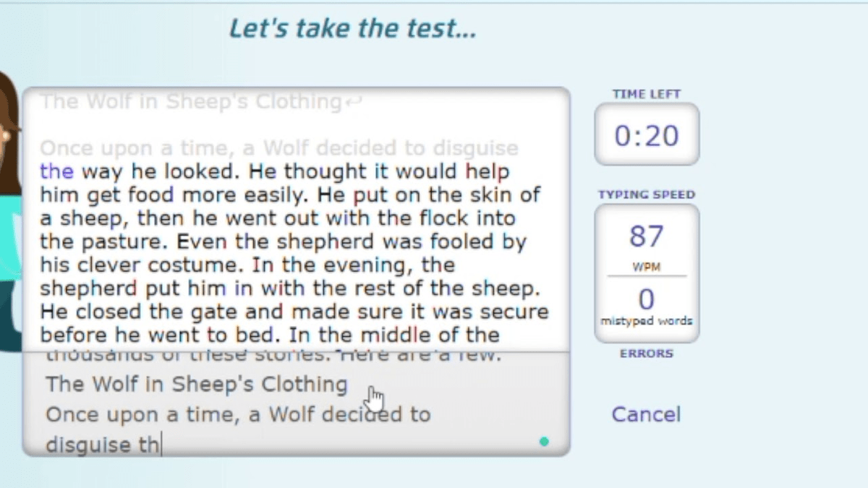This screenshot has height=488, width=868.
Task: Click the Cancel link to stop the test
Action: tap(646, 414)
